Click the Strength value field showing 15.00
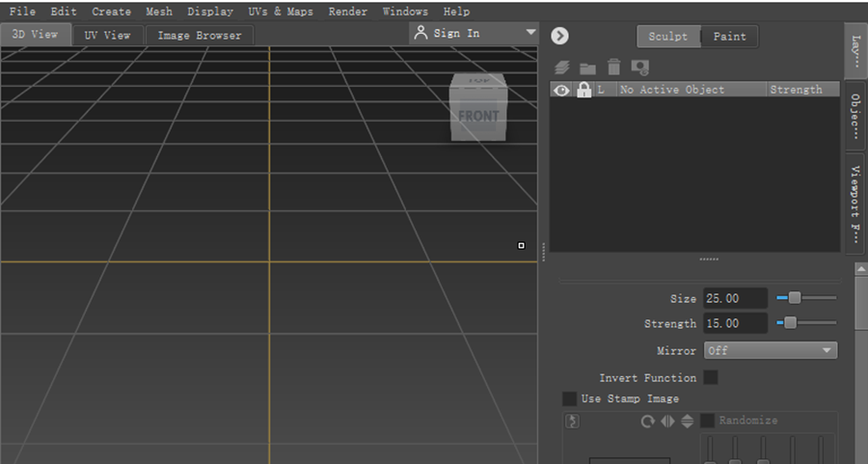This screenshot has width=868, height=464. (735, 323)
